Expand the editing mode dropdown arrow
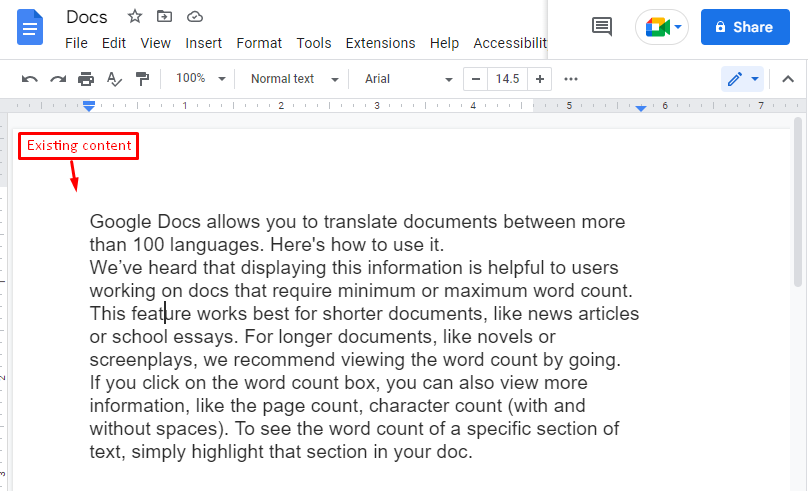Screen dimensions: 808x491 pos(755,79)
